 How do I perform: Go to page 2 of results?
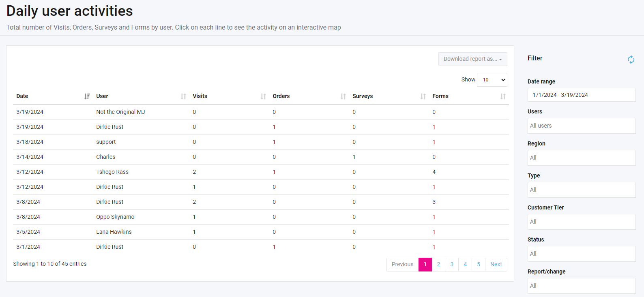[438, 265]
